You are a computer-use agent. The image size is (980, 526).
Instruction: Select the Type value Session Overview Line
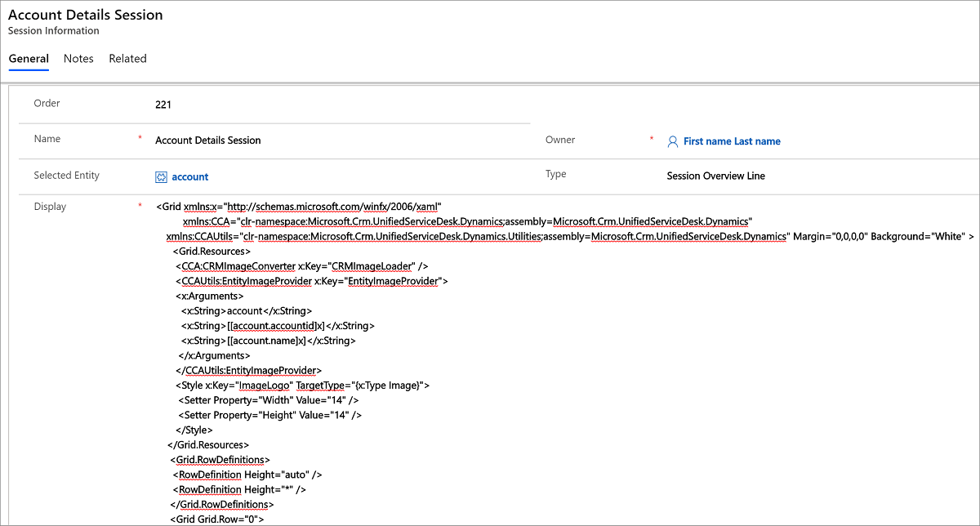(715, 176)
